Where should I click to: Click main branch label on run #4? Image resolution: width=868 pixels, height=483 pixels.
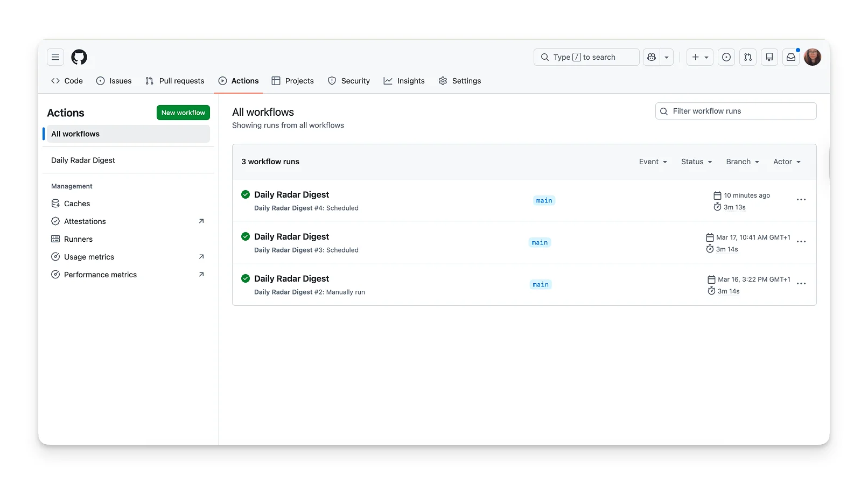pos(544,200)
